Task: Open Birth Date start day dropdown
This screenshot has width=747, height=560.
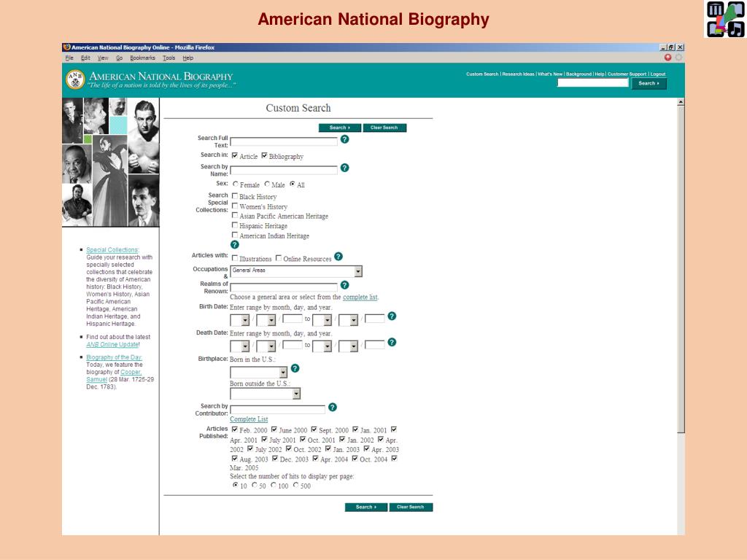Action: pos(266,321)
